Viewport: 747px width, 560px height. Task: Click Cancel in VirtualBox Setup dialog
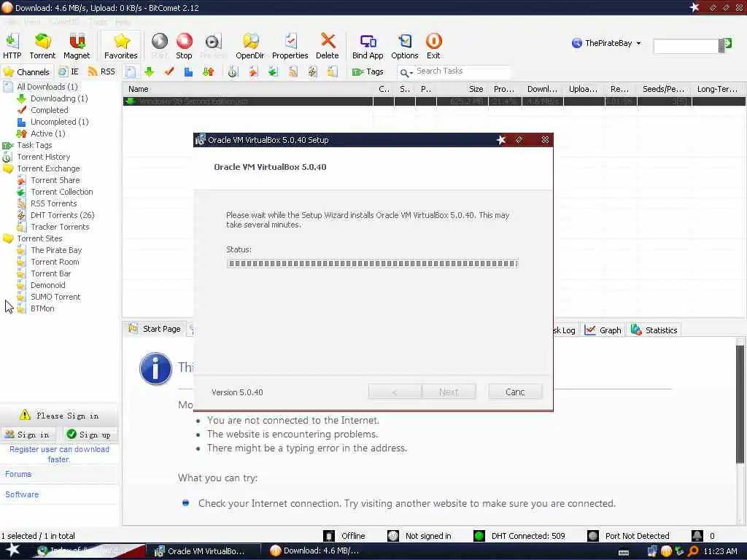pyautogui.click(x=515, y=392)
